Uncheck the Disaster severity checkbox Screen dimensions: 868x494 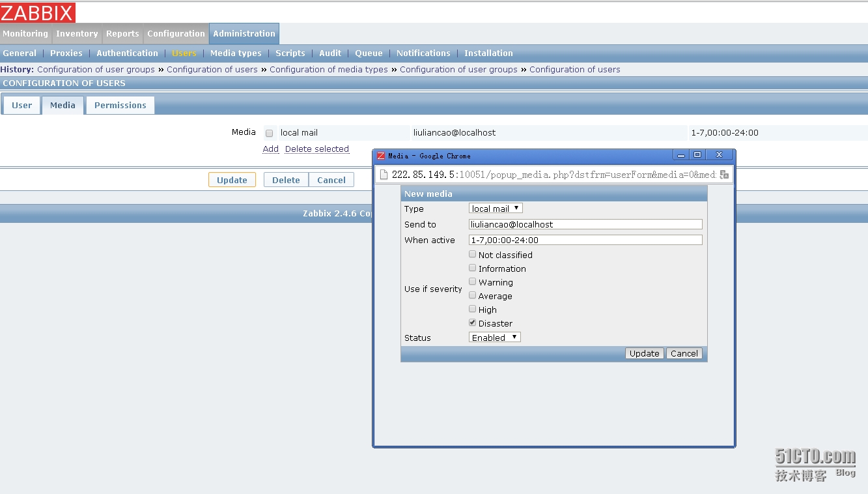pos(473,323)
